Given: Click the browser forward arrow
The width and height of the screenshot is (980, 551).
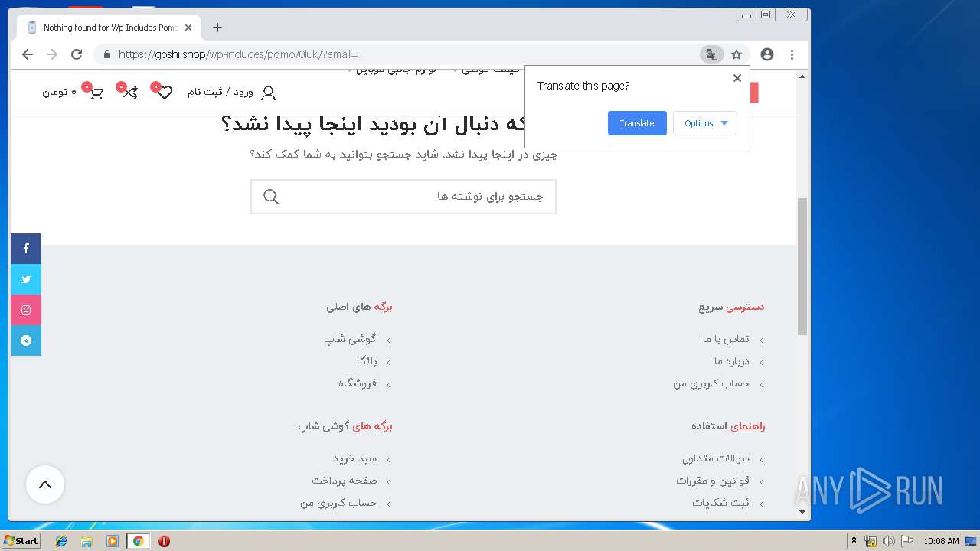Looking at the screenshot, I should click(x=52, y=54).
